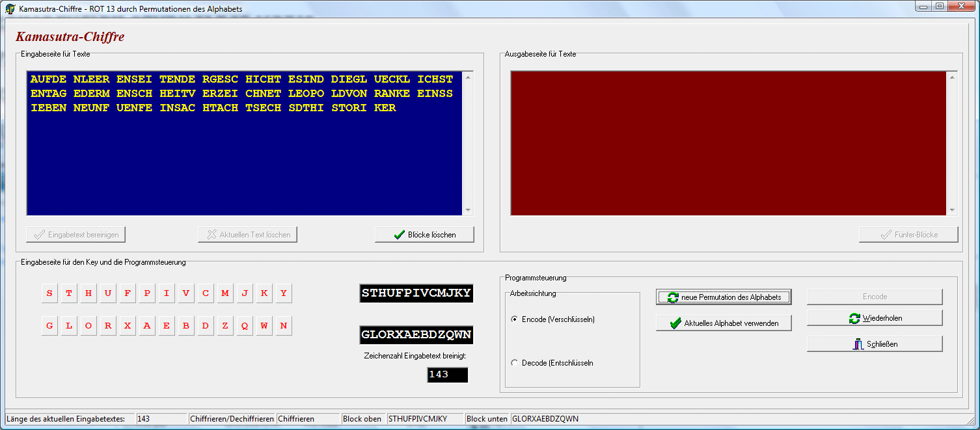This screenshot has width=980, height=430.
Task: Click the app icon in the title bar
Action: pyautogui.click(x=10, y=9)
